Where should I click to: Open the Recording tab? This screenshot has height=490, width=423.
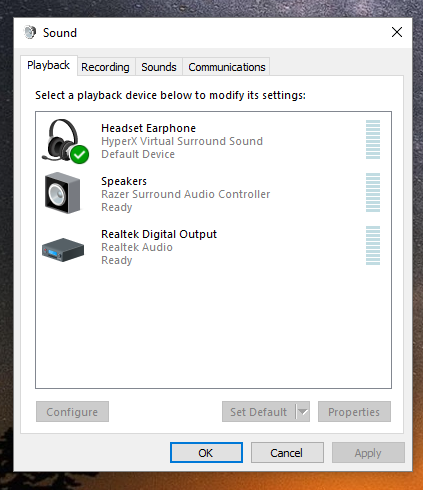click(105, 67)
